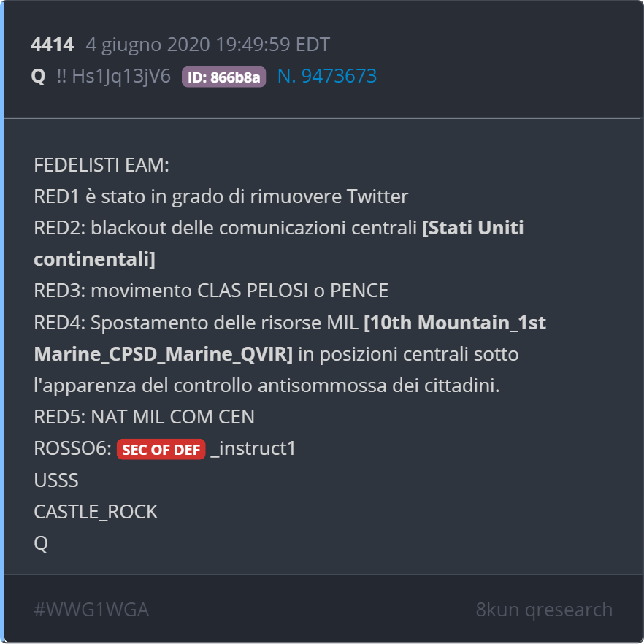Click the CASTLE_ROCK line
Image resolution: width=644 pixels, height=644 pixels.
(x=96, y=512)
